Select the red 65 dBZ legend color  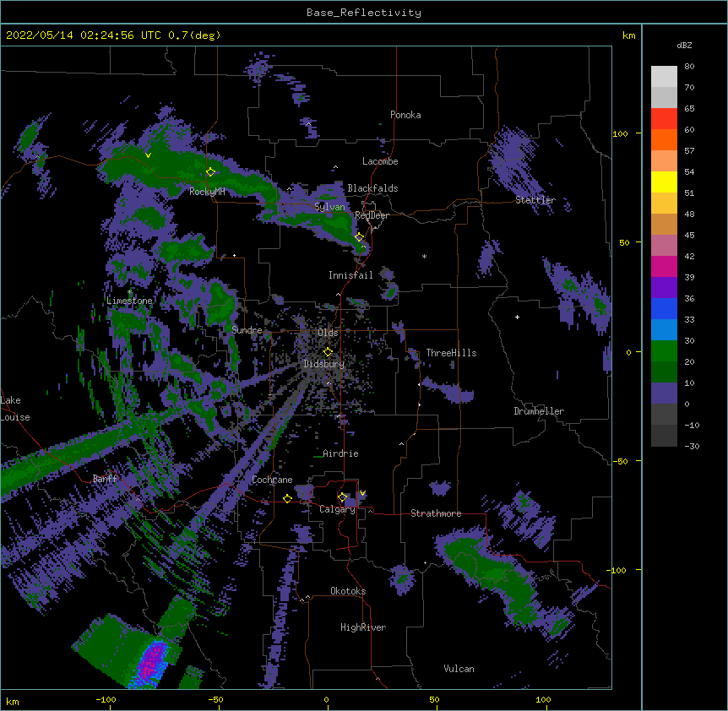tap(664, 119)
